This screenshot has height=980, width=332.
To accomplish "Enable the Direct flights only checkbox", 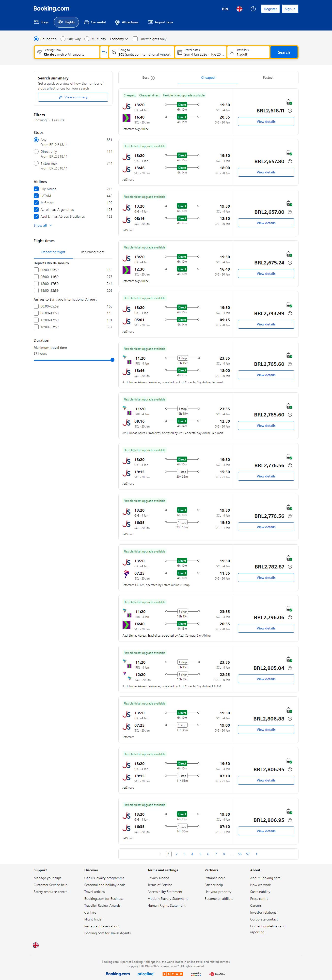I will (x=135, y=39).
